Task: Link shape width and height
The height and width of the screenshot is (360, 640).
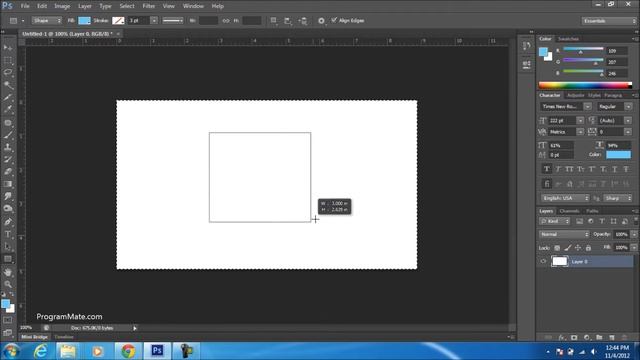Action: [226, 20]
